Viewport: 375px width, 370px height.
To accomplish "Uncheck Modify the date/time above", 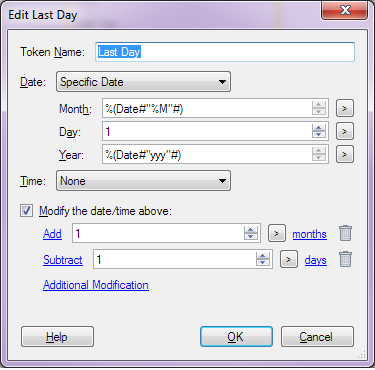I will (26, 211).
